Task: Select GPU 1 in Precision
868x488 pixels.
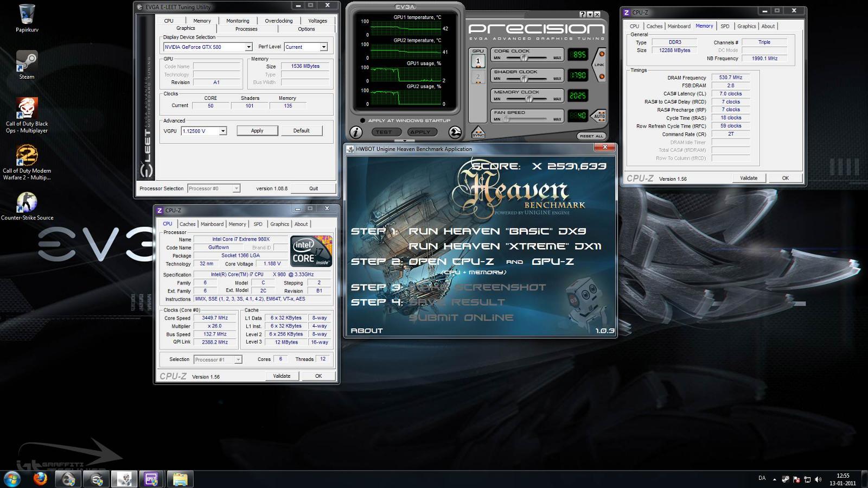Action: click(x=478, y=61)
